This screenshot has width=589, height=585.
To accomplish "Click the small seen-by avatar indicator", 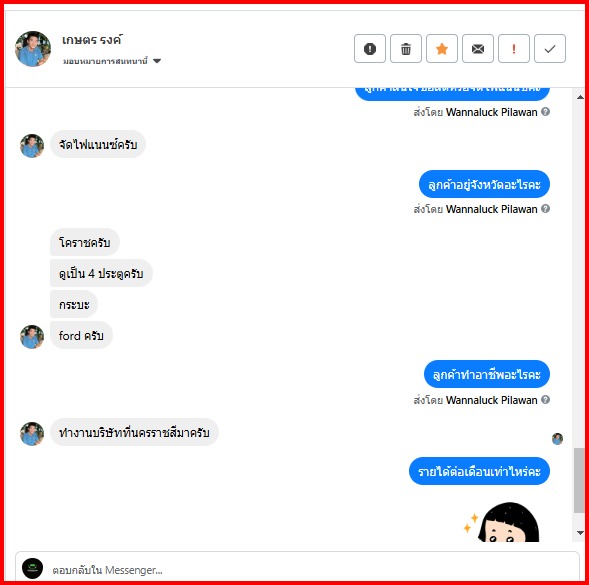I will pos(557,438).
